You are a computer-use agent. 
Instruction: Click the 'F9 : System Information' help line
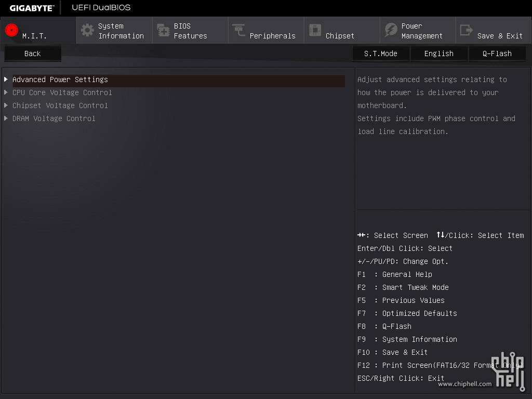[x=407, y=339]
